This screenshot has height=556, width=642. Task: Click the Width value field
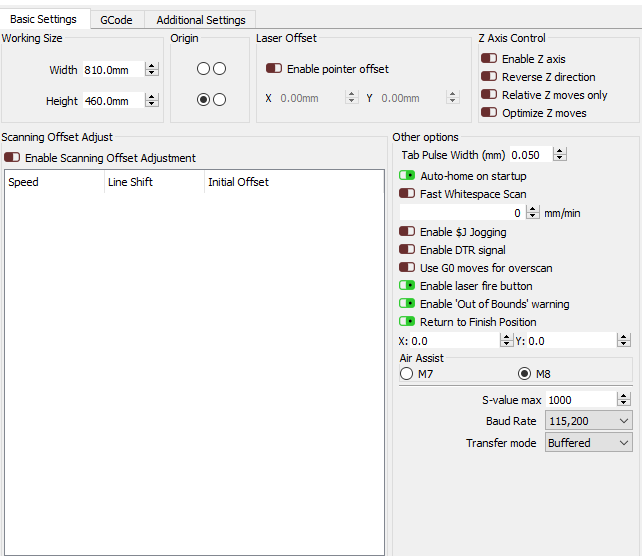click(x=113, y=70)
